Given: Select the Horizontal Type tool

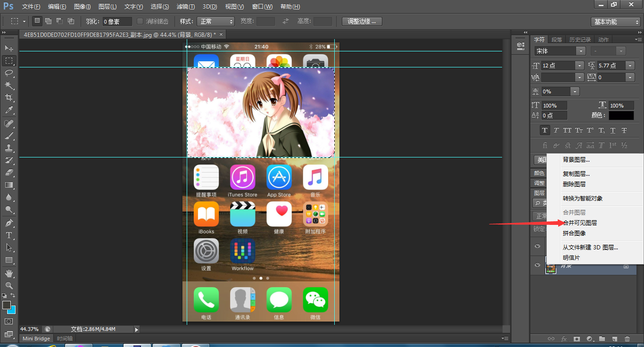Looking at the screenshot, I should (x=8, y=235).
